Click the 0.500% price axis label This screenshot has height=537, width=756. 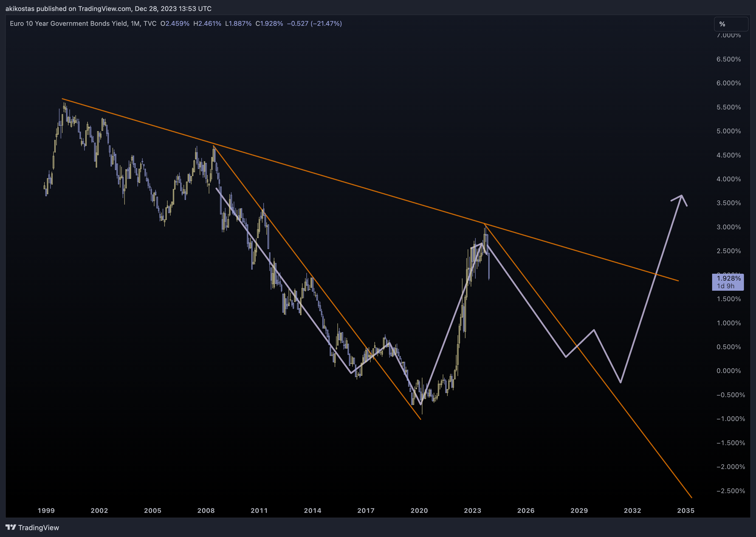pos(729,347)
